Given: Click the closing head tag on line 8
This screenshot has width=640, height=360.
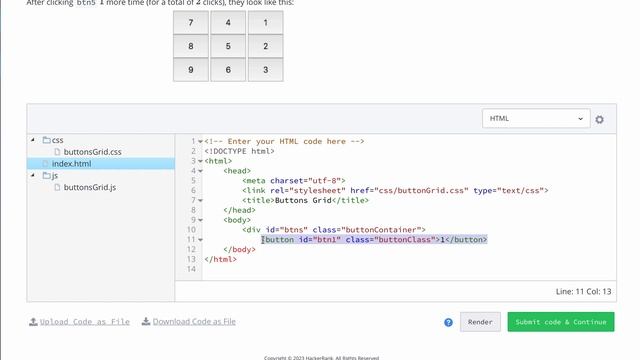Looking at the screenshot, I should click(x=240, y=210).
